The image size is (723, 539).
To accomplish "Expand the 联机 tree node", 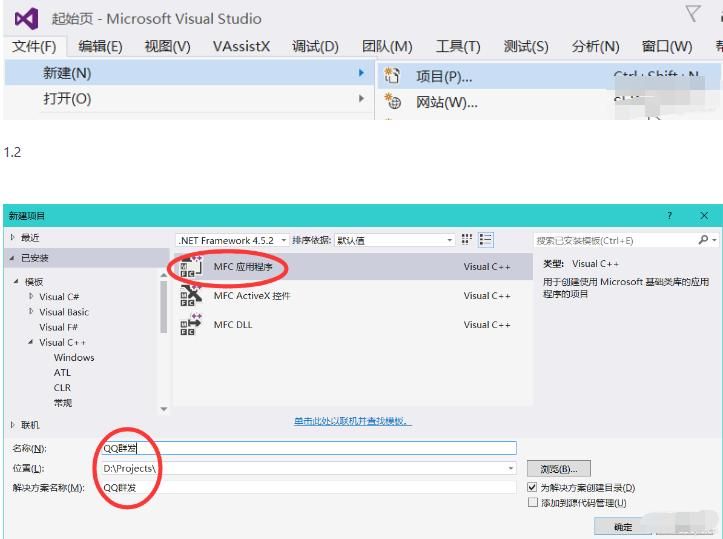I will (12, 424).
